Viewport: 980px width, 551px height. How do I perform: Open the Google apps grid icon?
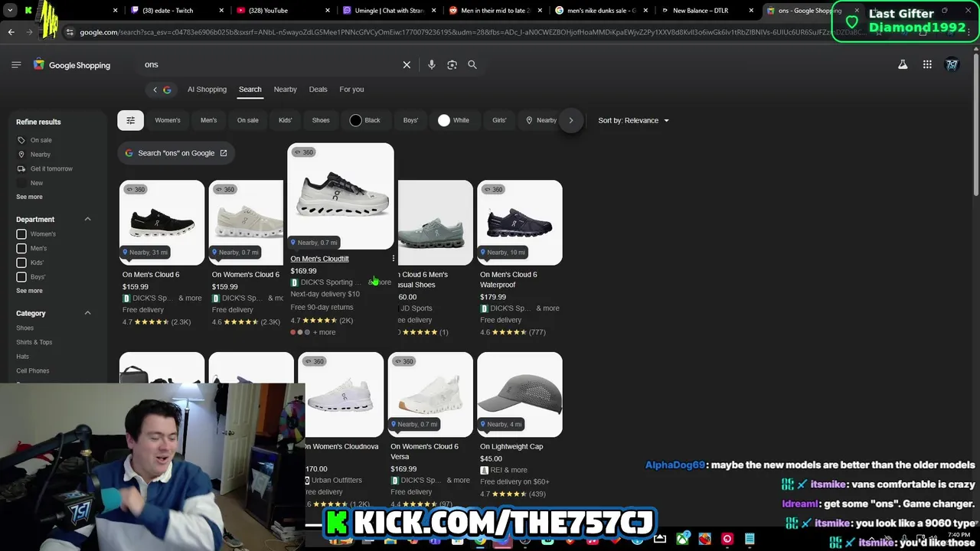(927, 65)
